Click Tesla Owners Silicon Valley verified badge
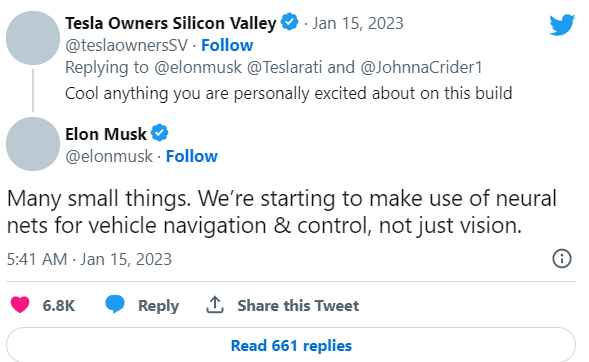Screen dimensions: 589x362 click(x=290, y=22)
